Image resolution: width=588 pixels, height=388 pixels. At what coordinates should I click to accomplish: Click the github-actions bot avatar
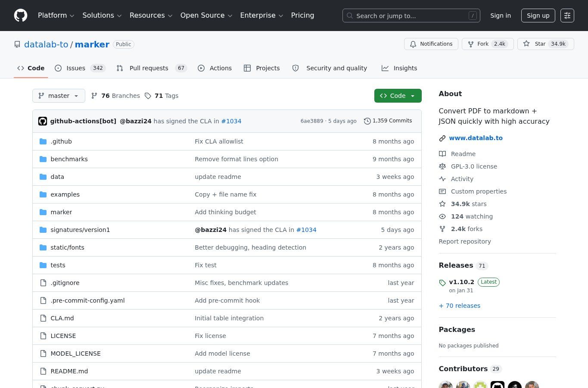tap(43, 121)
